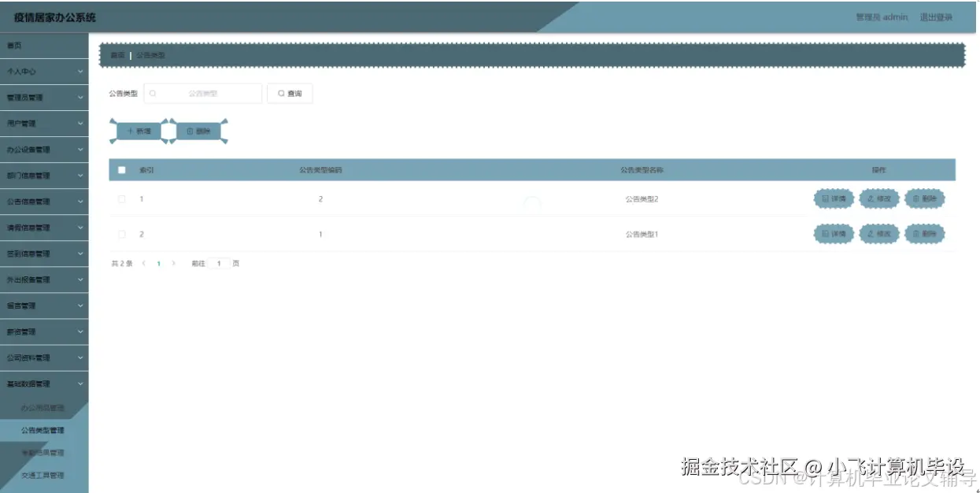Expand the 外出报备管理 sidebar chevron
Screen dimensions: 980x493
click(80, 280)
